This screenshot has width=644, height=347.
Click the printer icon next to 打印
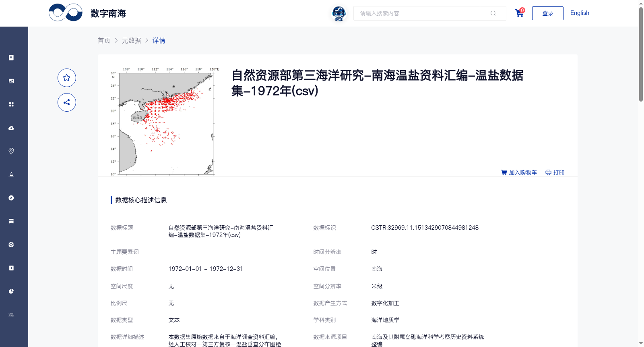pyautogui.click(x=548, y=172)
